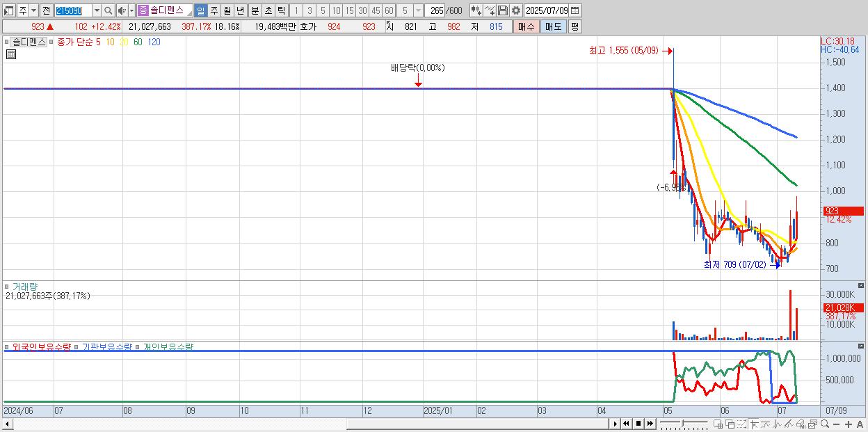Viewport: 868px width, 432px height.
Task: Expand the dropdown next to speaker icon
Action: 131,10
